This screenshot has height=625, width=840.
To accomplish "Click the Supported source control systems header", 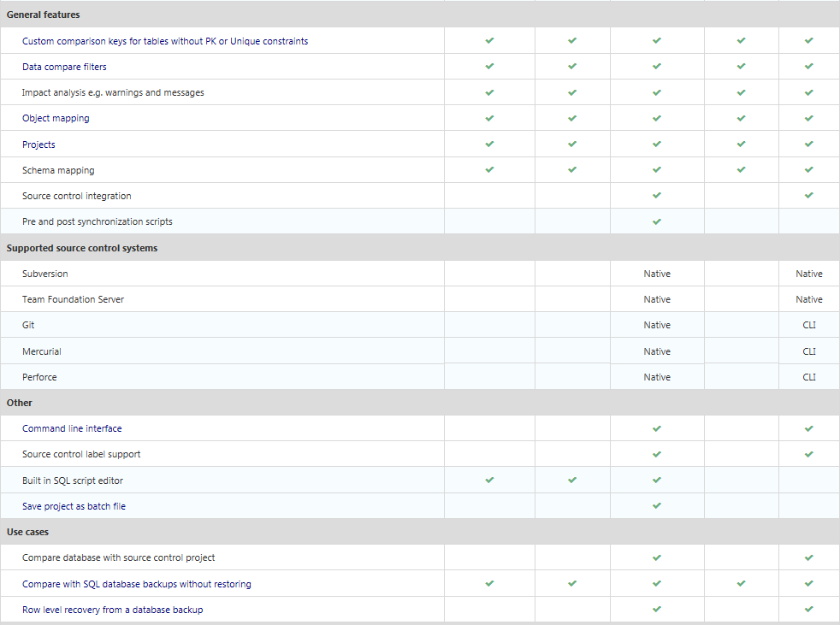I will (82, 248).
